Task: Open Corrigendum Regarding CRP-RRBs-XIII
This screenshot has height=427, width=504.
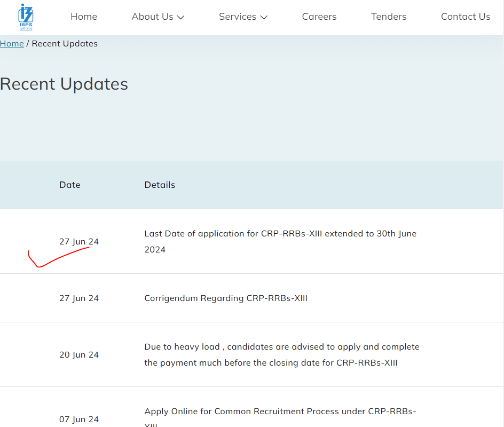Action: [226, 298]
